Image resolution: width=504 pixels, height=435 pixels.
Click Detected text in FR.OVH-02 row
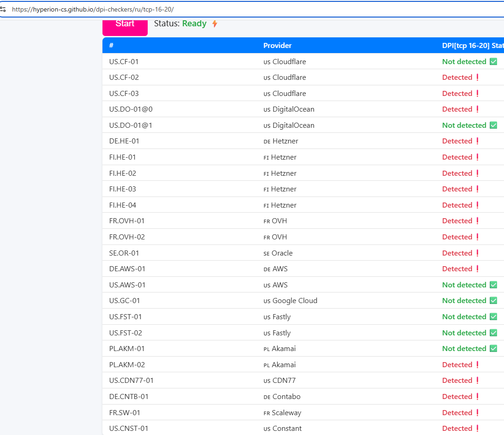pos(457,237)
